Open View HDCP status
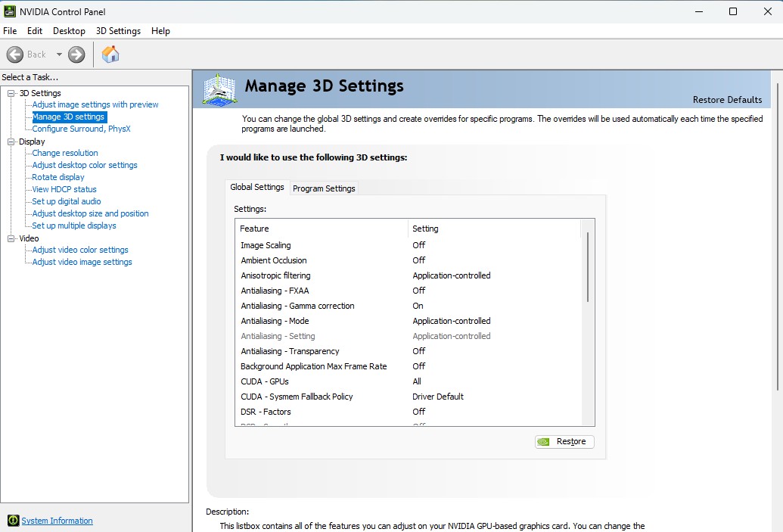The height and width of the screenshot is (532, 783). point(64,189)
